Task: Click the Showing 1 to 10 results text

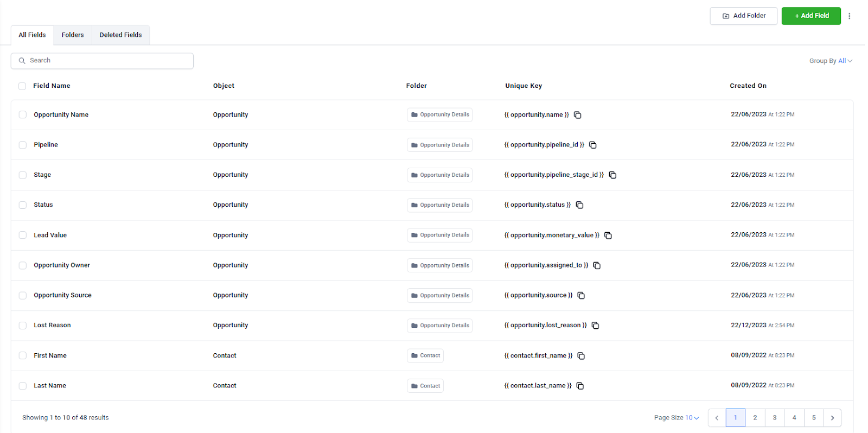Action: (x=66, y=418)
